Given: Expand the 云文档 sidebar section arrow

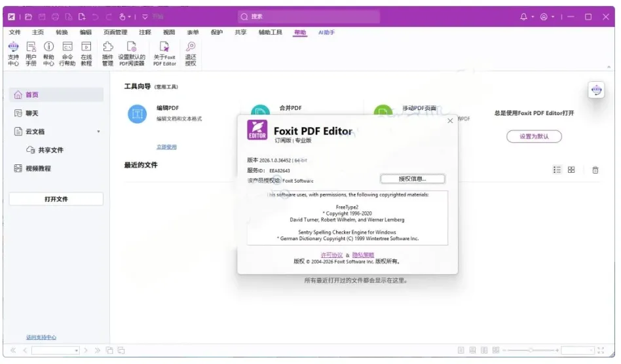Looking at the screenshot, I should pyautogui.click(x=99, y=132).
